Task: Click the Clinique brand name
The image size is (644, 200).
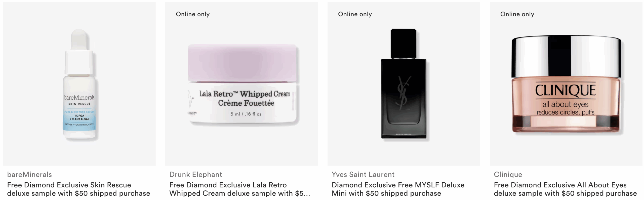Action: pos(508,174)
